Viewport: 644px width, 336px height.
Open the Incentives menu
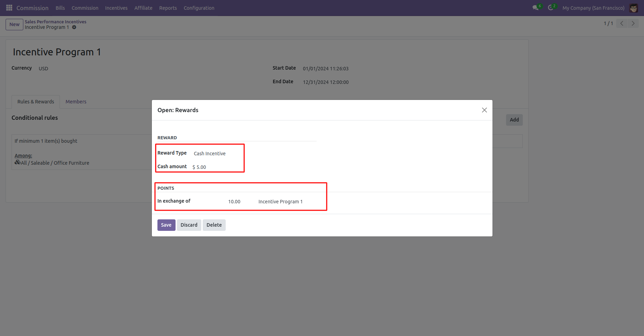coord(116,8)
